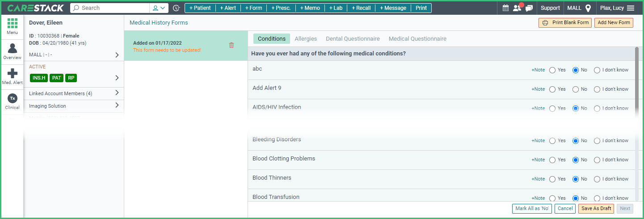Select Yes for abc condition

click(552, 70)
